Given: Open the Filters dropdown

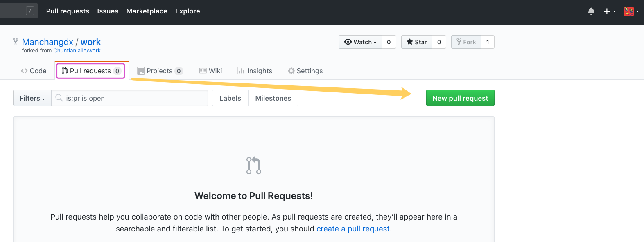Looking at the screenshot, I should (32, 98).
